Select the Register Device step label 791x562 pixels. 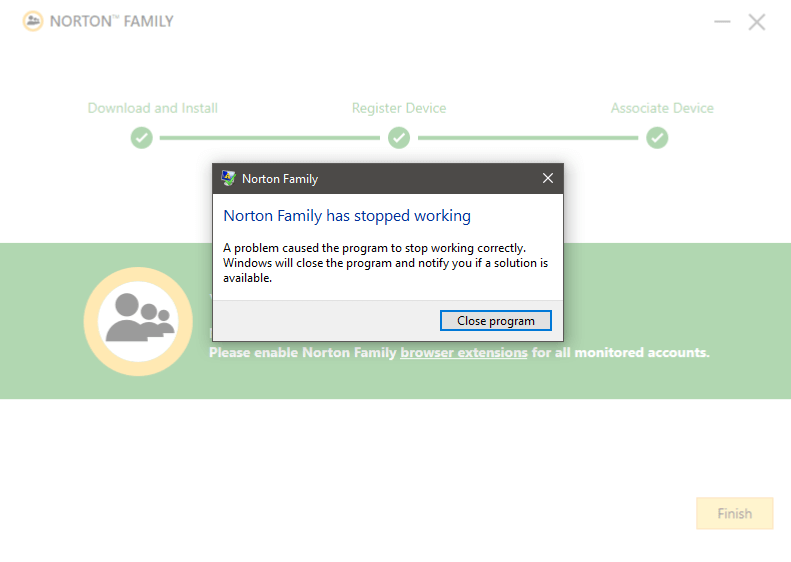[399, 108]
